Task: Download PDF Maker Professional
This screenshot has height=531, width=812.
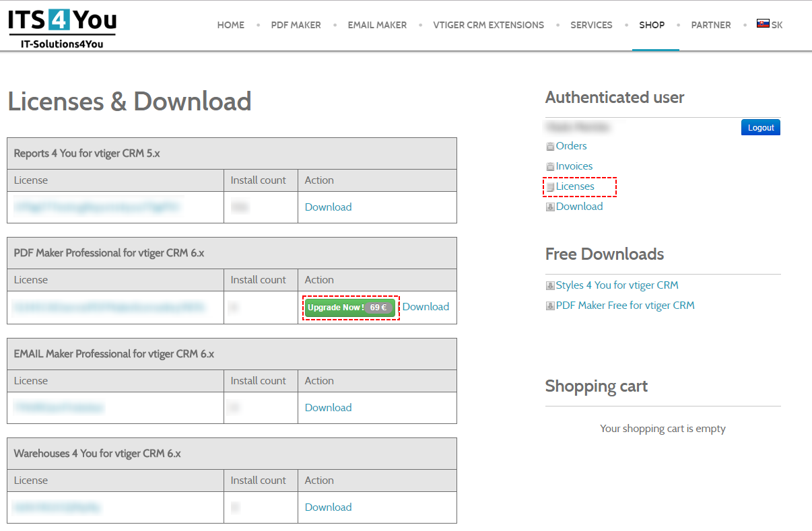Action: 426,307
